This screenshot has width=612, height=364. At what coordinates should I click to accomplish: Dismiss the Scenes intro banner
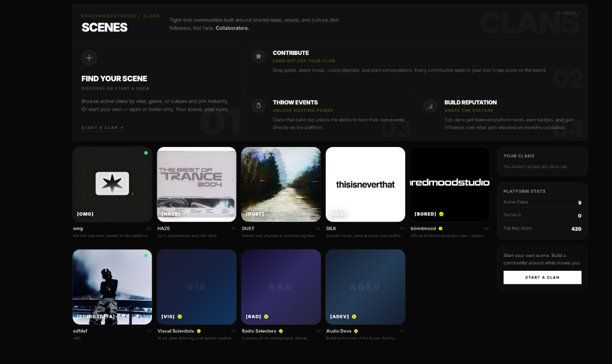pyautogui.click(x=568, y=13)
